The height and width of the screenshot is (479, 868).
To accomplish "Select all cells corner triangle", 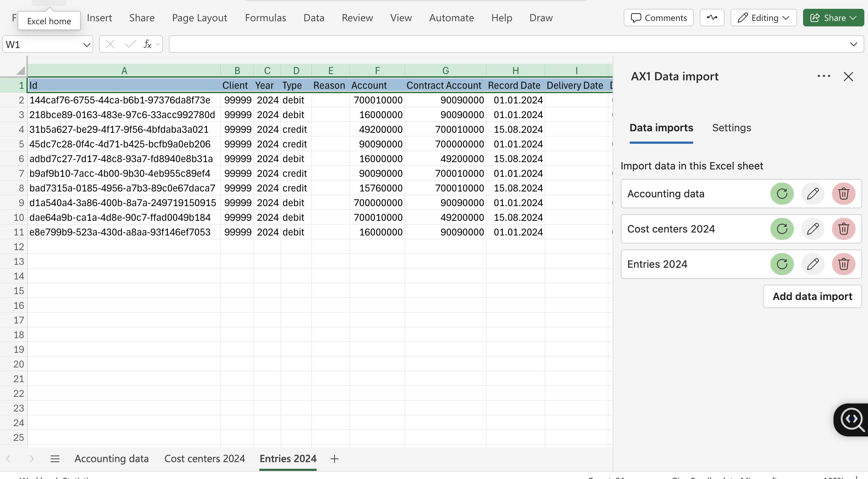I will (x=21, y=70).
